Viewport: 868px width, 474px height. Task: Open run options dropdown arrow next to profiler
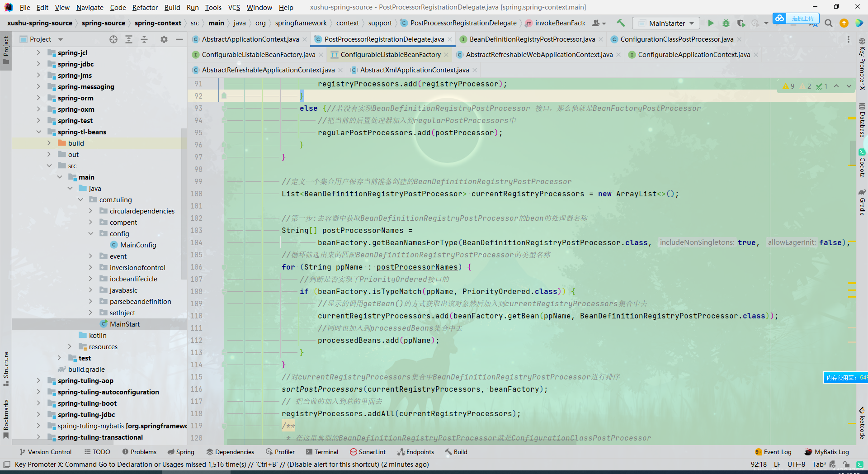766,23
